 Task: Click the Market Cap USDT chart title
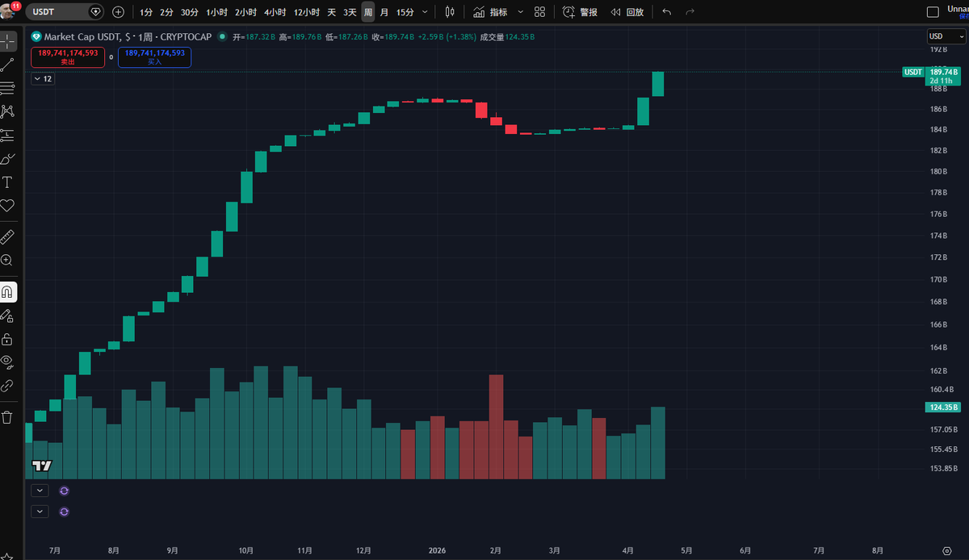pos(82,37)
